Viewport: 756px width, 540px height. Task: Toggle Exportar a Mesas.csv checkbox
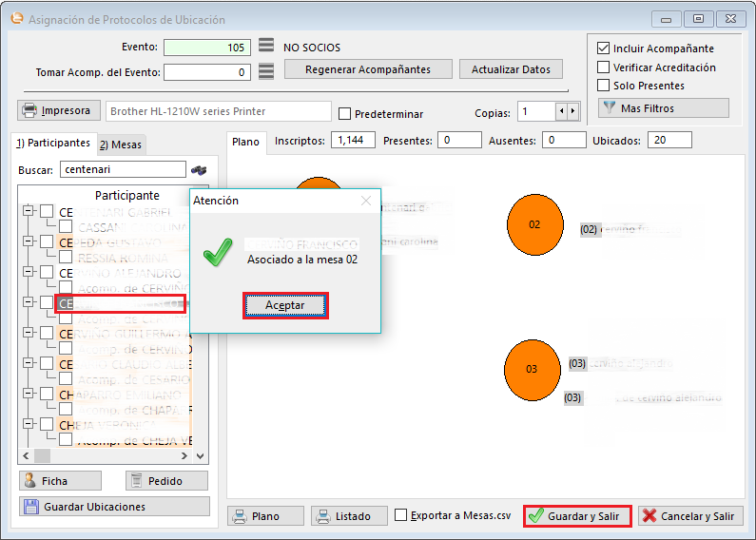tap(401, 515)
